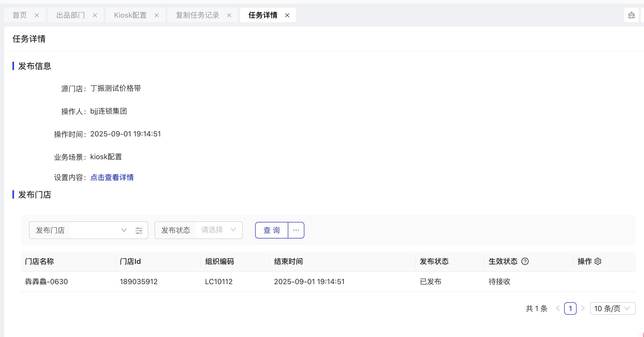Viewport: 644px width, 337px height.
Task: Select page 1 in pagination
Action: click(570, 308)
